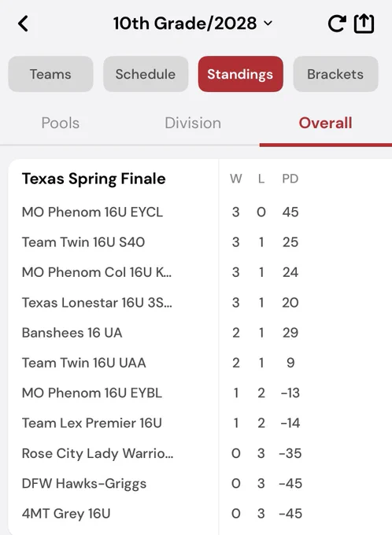Tap the back arrow icon

point(23,24)
